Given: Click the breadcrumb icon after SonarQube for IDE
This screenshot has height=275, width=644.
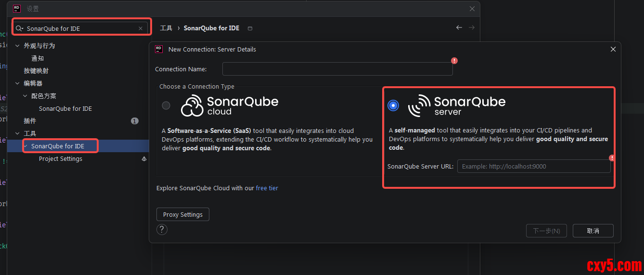Looking at the screenshot, I should (250, 28).
